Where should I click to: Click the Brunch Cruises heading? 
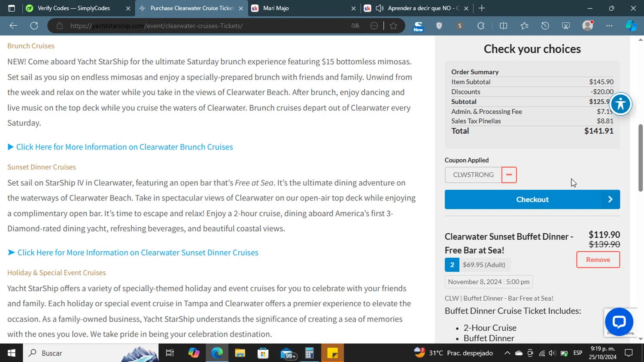point(31,46)
